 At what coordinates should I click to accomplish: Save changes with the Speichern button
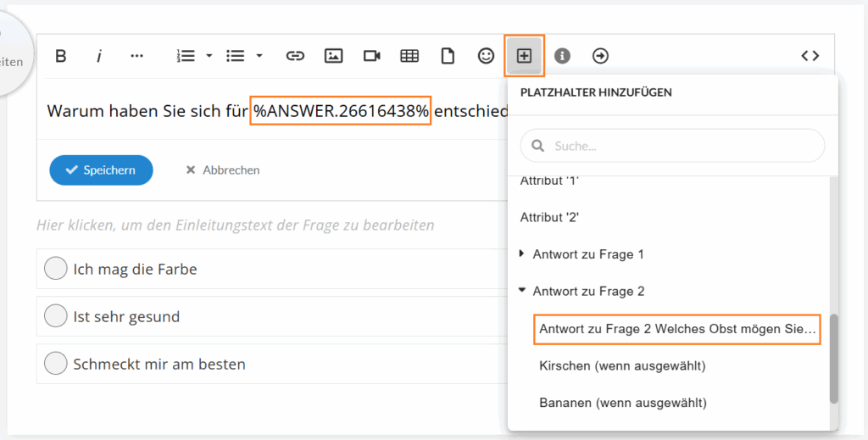101,170
